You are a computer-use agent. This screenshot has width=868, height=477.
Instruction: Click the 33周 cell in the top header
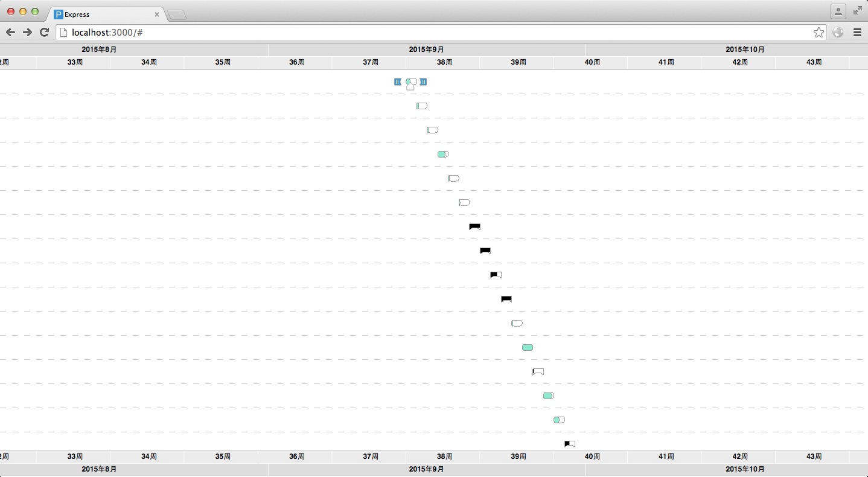coord(75,62)
